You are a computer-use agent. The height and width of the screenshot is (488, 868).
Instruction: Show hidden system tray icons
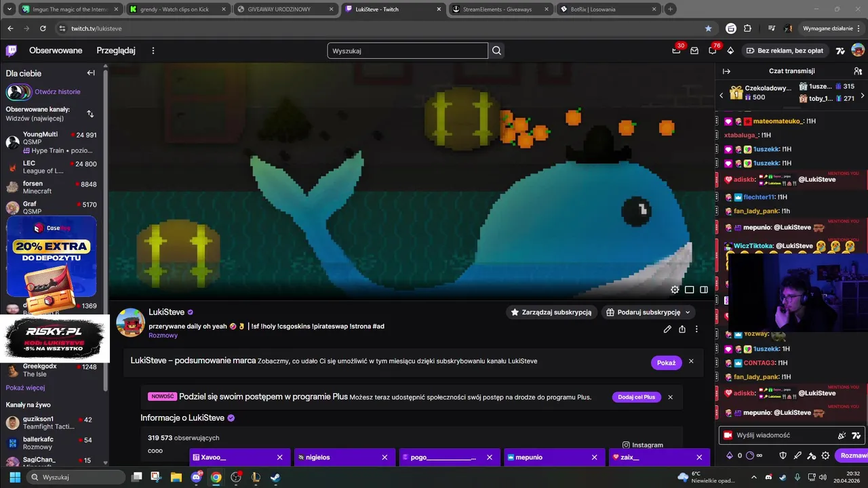coord(753,477)
